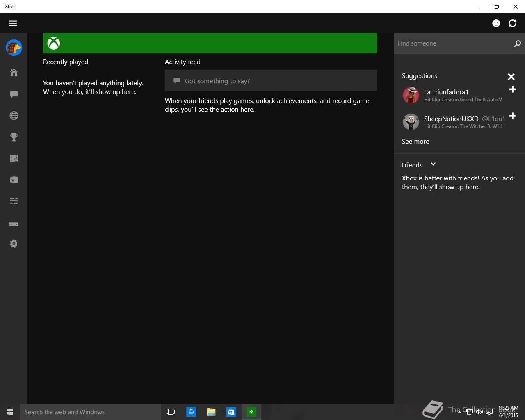Add SheepNationUKXD as a friend

tap(512, 116)
